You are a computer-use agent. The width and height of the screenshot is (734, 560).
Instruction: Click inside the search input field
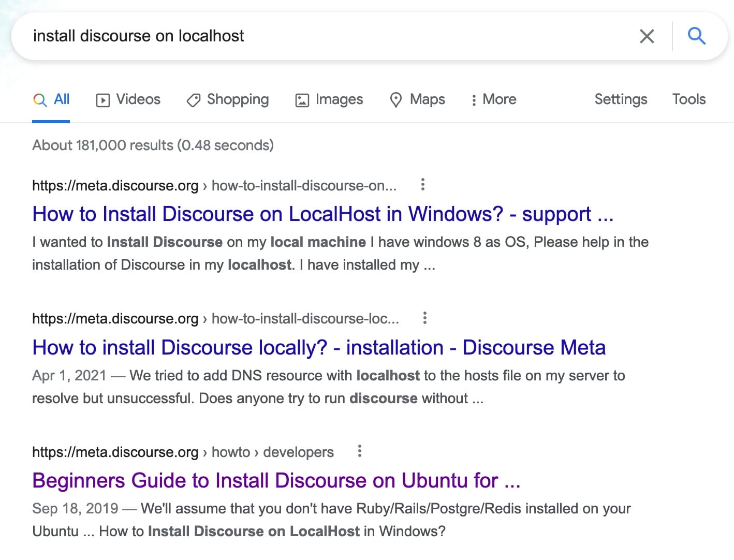point(311,36)
